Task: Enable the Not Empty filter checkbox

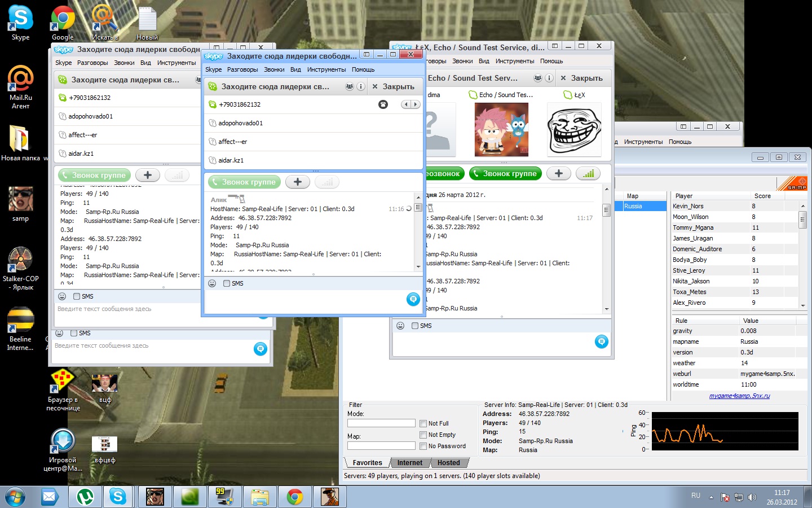Action: coord(423,435)
